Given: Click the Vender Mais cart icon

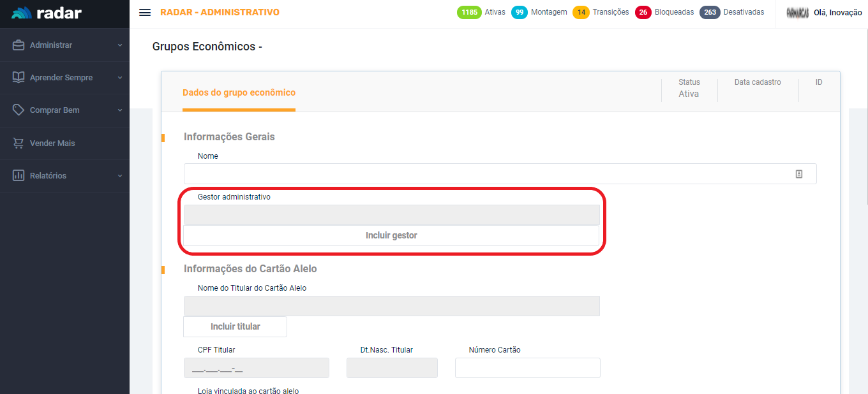Looking at the screenshot, I should click(19, 143).
